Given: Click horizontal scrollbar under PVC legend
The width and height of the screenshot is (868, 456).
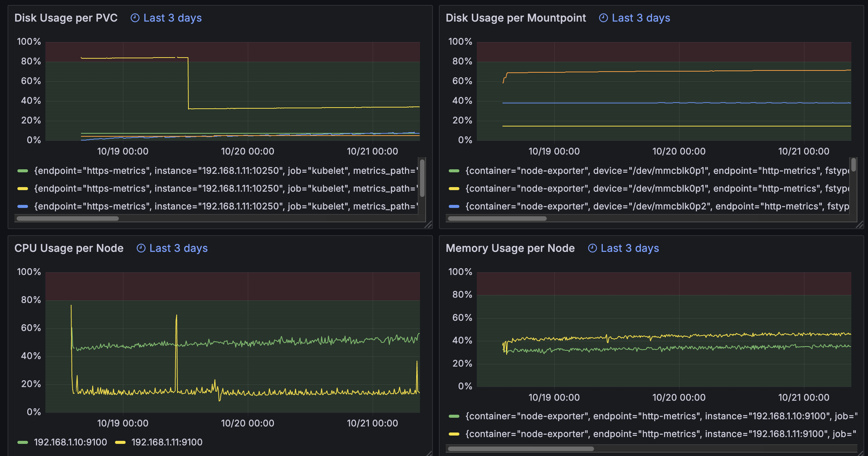Looking at the screenshot, I should 68,219.
